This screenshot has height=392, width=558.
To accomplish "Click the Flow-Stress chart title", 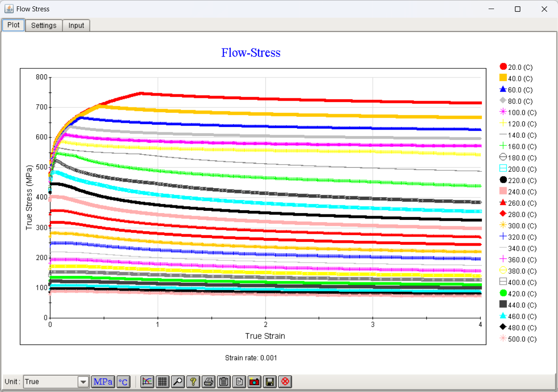I will (x=251, y=53).
